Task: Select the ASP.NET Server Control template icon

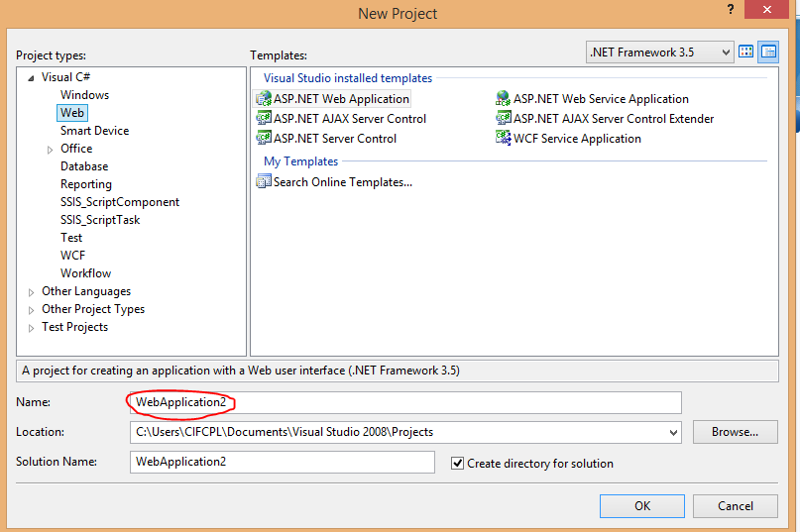Action: click(264, 139)
